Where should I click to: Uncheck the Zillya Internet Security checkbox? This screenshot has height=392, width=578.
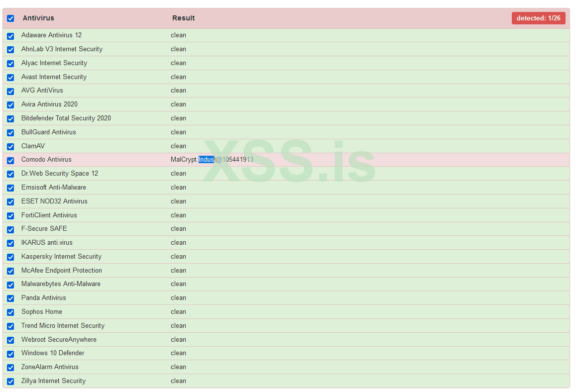tap(10, 382)
